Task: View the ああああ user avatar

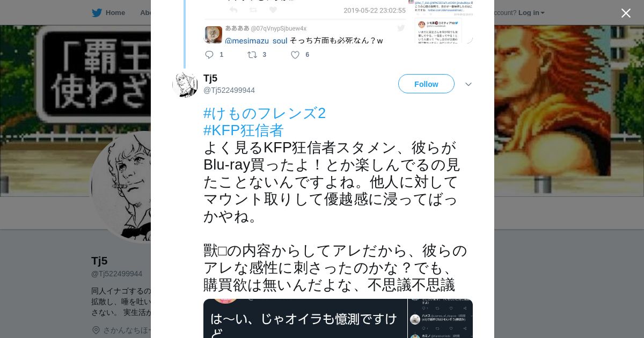Action: pyautogui.click(x=214, y=34)
